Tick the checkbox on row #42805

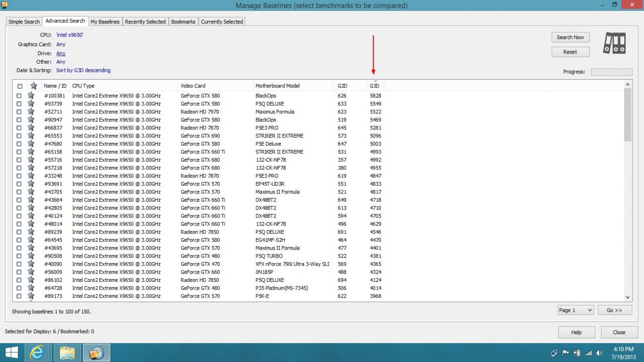tap(19, 208)
